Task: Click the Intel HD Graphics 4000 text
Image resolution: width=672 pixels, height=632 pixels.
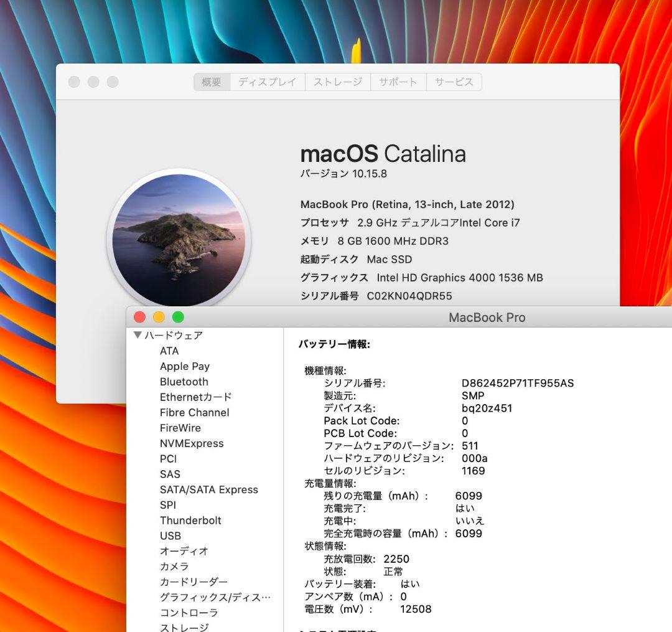Action: 460,278
